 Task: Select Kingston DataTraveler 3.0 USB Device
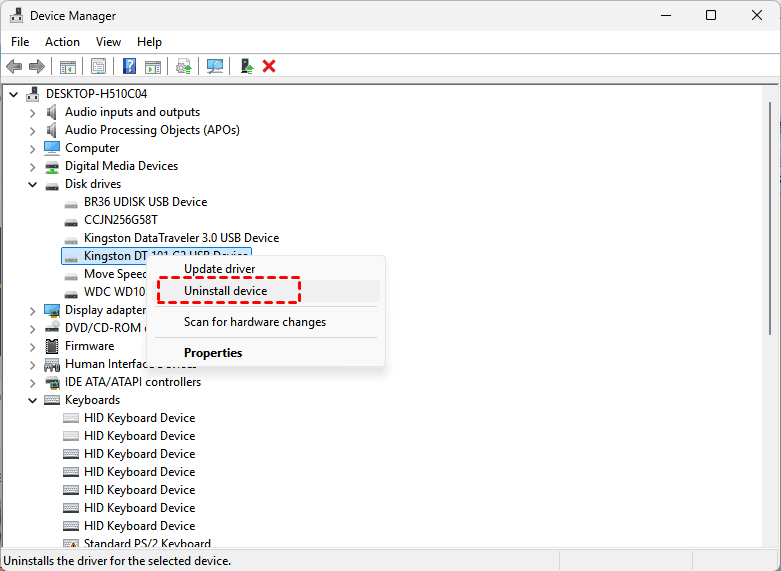pyautogui.click(x=181, y=238)
